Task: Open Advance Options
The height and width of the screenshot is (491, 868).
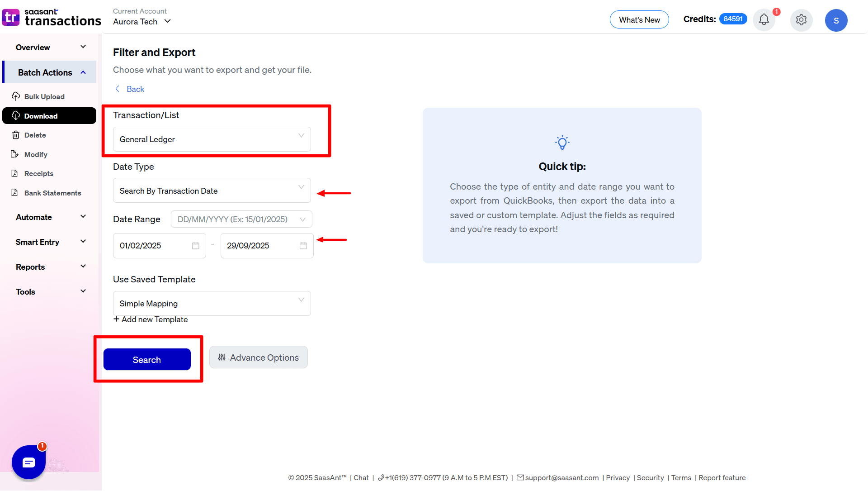Action: [x=258, y=357]
